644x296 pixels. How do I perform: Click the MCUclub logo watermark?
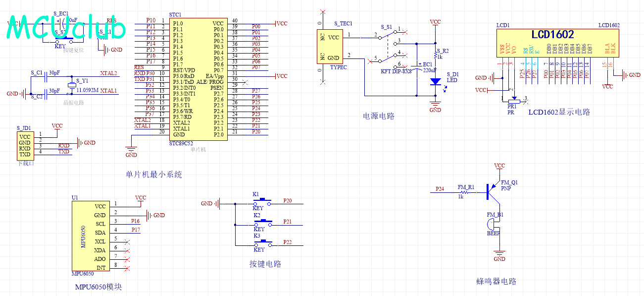tap(67, 30)
